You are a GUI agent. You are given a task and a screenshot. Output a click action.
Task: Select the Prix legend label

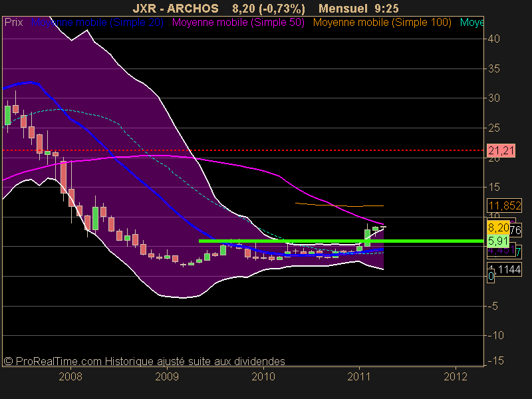[13, 23]
